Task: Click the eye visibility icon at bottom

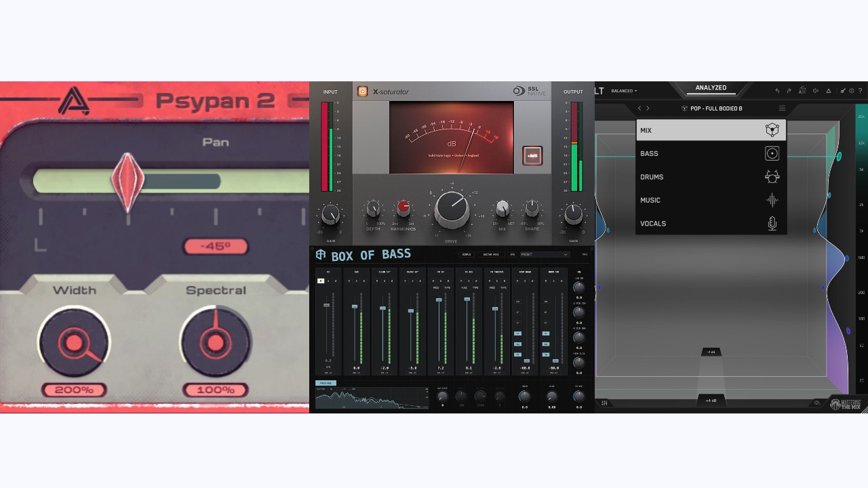Action: click(816, 403)
